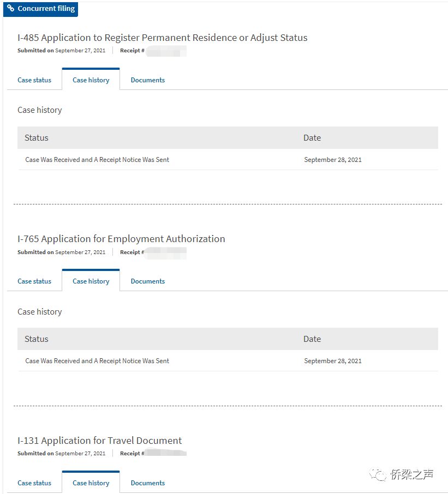Image resolution: width=448 pixels, height=494 pixels.
Task: Click the Date column header in I-765 table
Action: coord(312,339)
